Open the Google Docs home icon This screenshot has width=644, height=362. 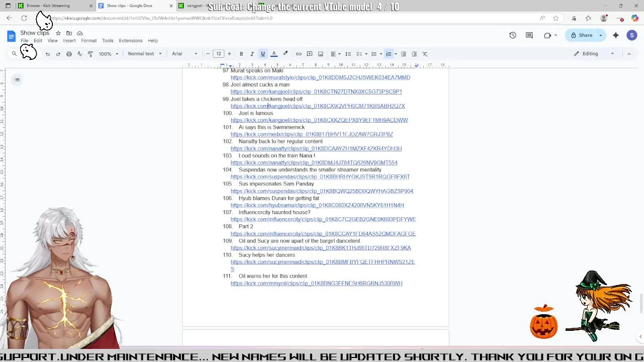click(11, 36)
